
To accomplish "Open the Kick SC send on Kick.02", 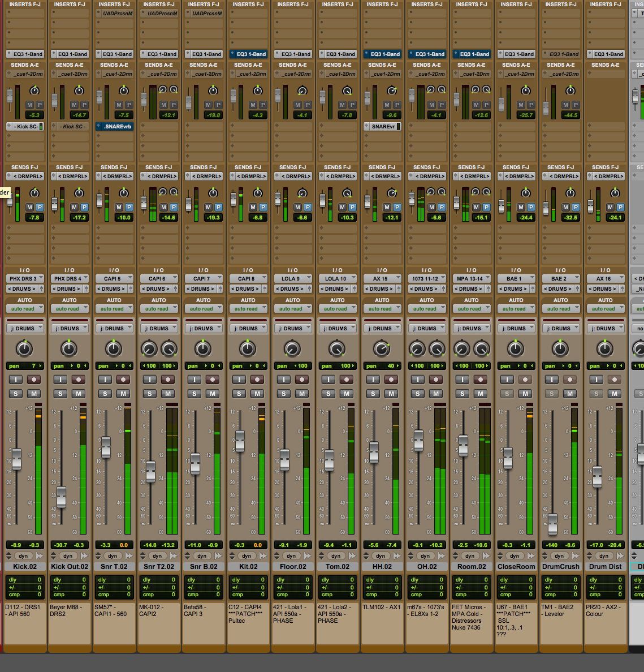I will 25,127.
